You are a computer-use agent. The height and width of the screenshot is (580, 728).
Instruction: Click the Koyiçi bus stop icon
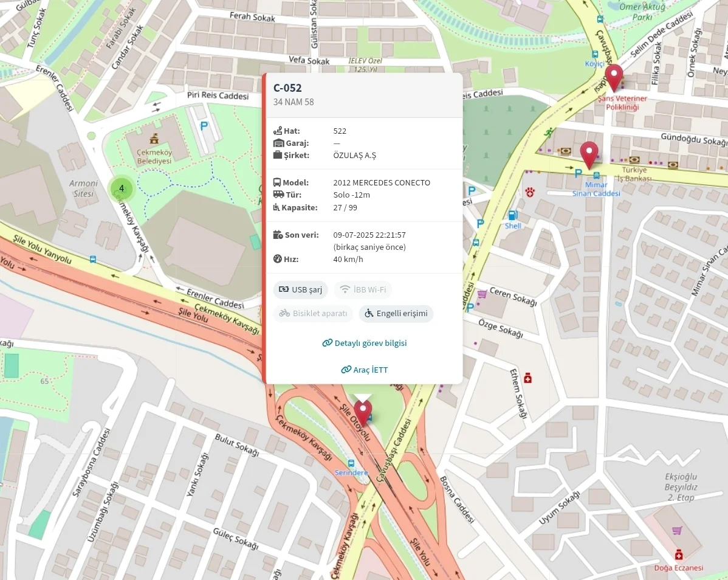point(595,54)
